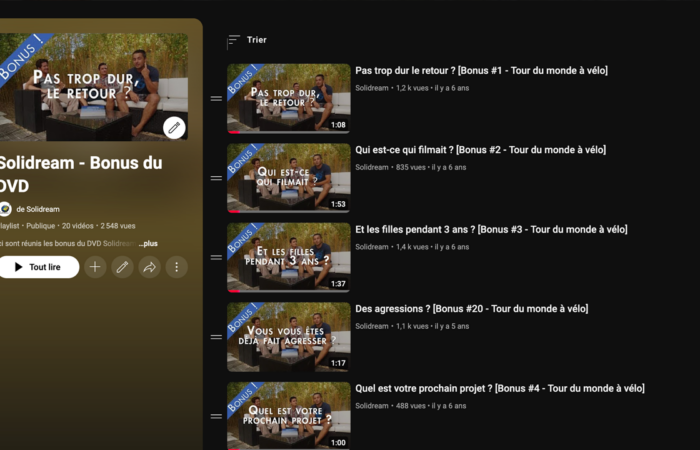Open video "Pas trop dur le retour ?" title
Viewport: 700px width, 450px height.
tap(481, 70)
